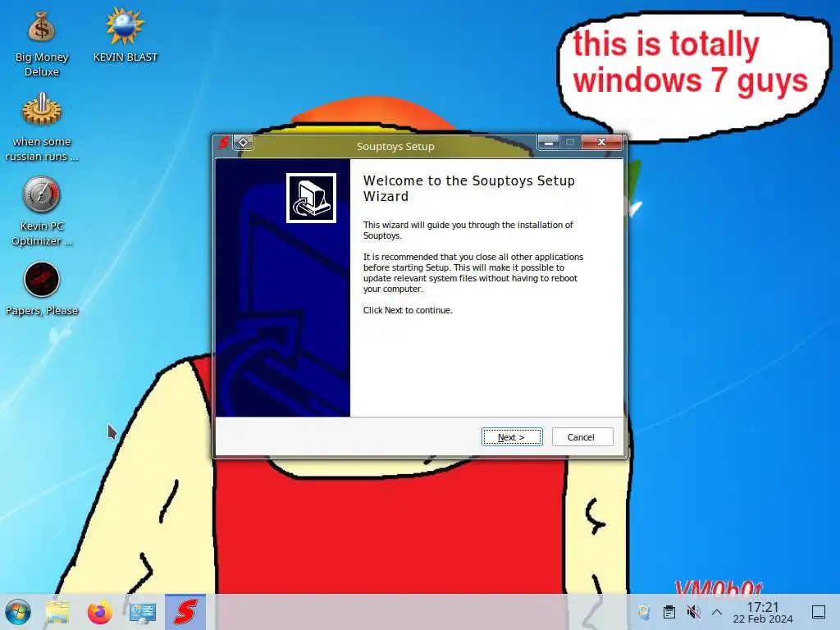
Task: Open the Start menu orb
Action: click(x=18, y=612)
